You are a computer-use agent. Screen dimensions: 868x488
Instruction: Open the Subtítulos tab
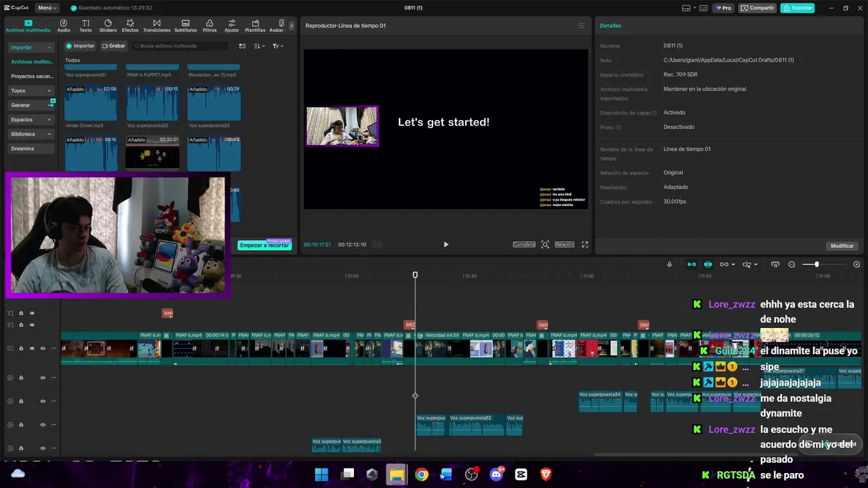tap(185, 26)
